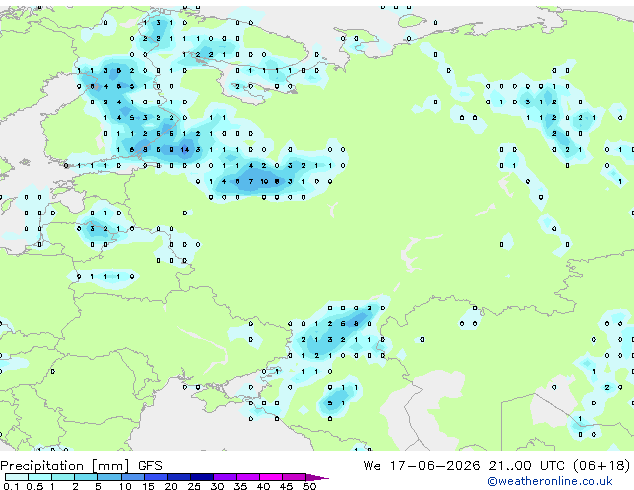Image resolution: width=634 pixels, height=490 pixels.
Task: Click the 'Precipitation [mm] GFS' title text
Action: 81,466
